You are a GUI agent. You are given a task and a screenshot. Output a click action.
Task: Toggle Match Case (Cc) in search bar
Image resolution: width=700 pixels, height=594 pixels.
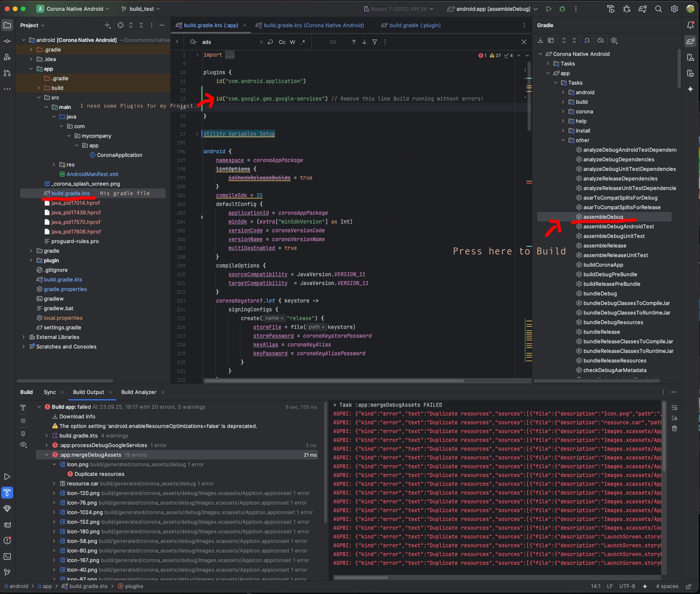tap(282, 42)
